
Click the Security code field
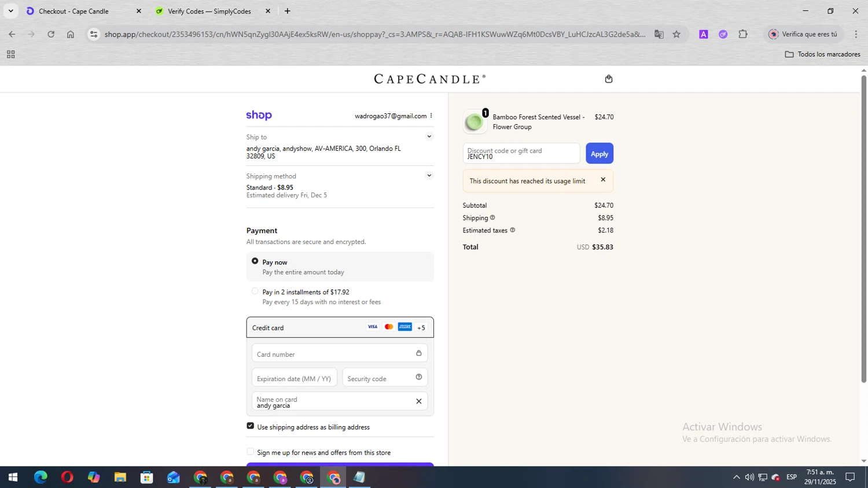pos(385,378)
